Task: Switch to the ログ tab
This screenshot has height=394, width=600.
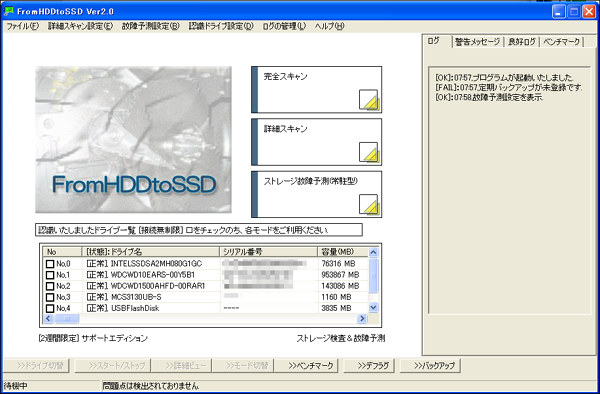Action: click(437, 41)
